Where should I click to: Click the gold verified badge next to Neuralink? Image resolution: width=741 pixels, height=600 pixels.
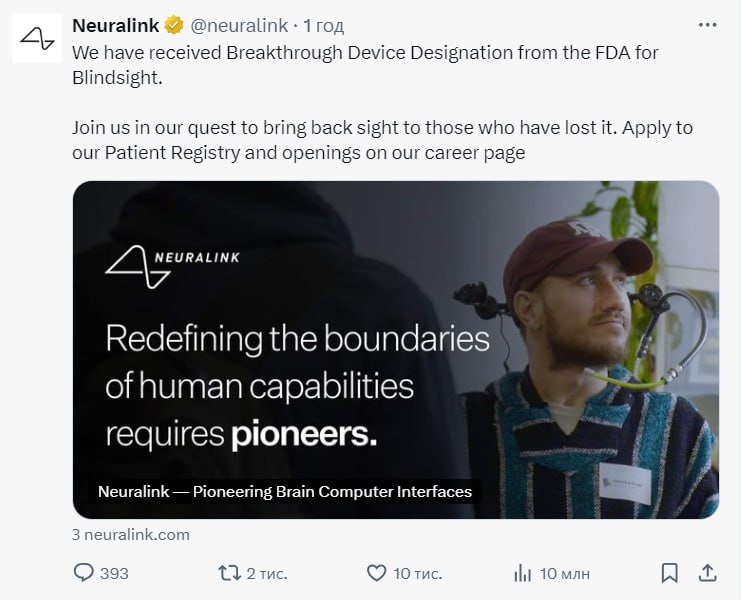[174, 26]
